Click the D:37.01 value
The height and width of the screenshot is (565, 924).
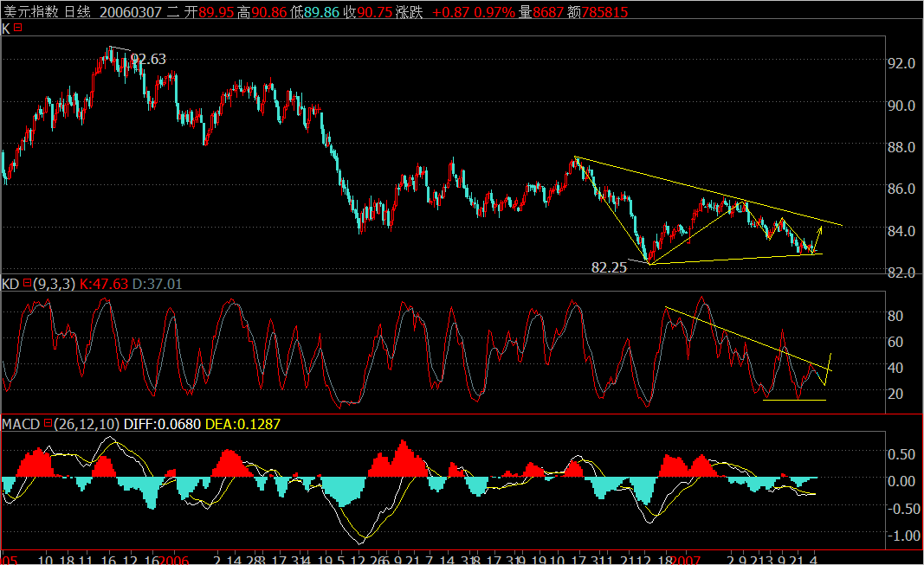pyautogui.click(x=158, y=284)
